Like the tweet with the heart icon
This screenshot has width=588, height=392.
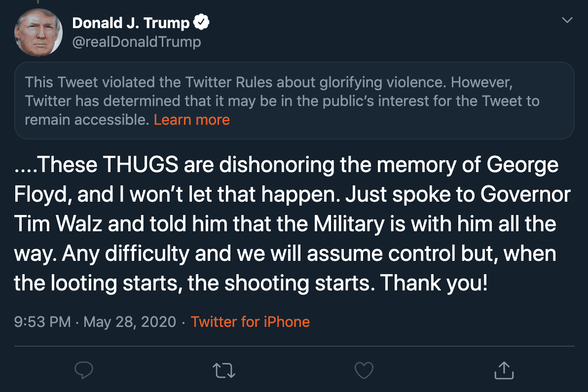[x=364, y=370]
